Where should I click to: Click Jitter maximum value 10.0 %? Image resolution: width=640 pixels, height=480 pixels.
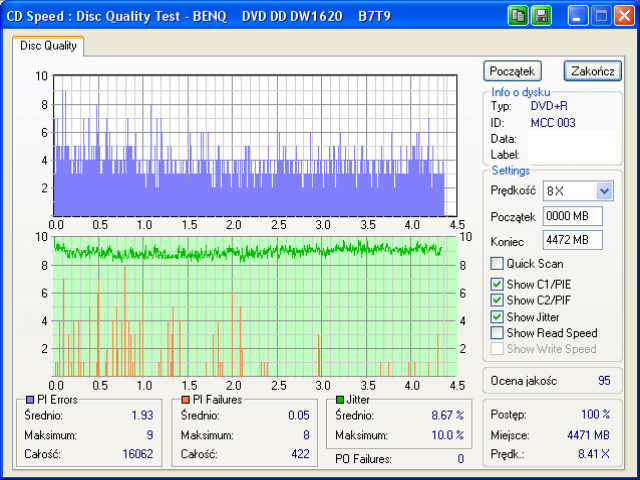pos(448,435)
